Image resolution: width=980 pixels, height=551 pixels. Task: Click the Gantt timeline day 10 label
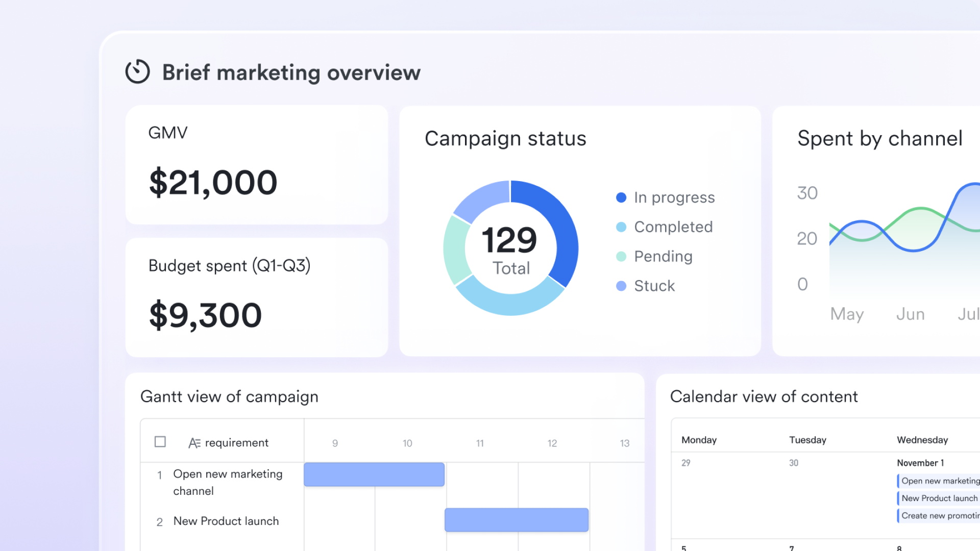[407, 443]
